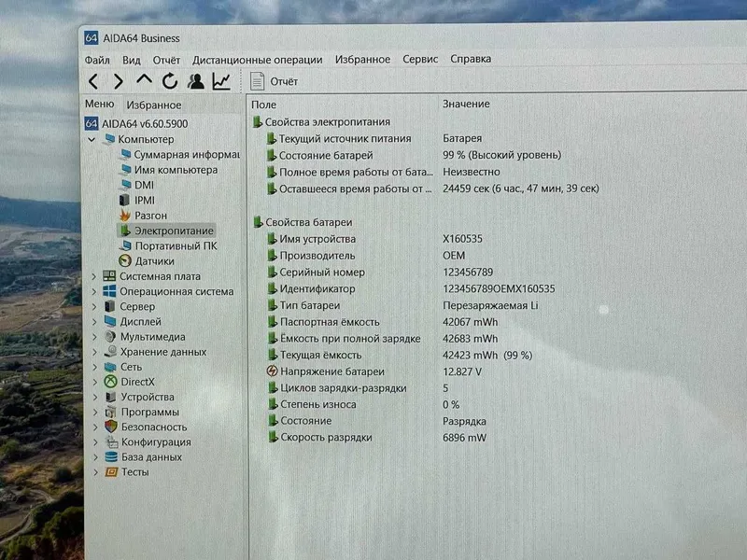Collapse the Компьютер tree node
This screenshot has width=747, height=560.
pyautogui.click(x=92, y=139)
